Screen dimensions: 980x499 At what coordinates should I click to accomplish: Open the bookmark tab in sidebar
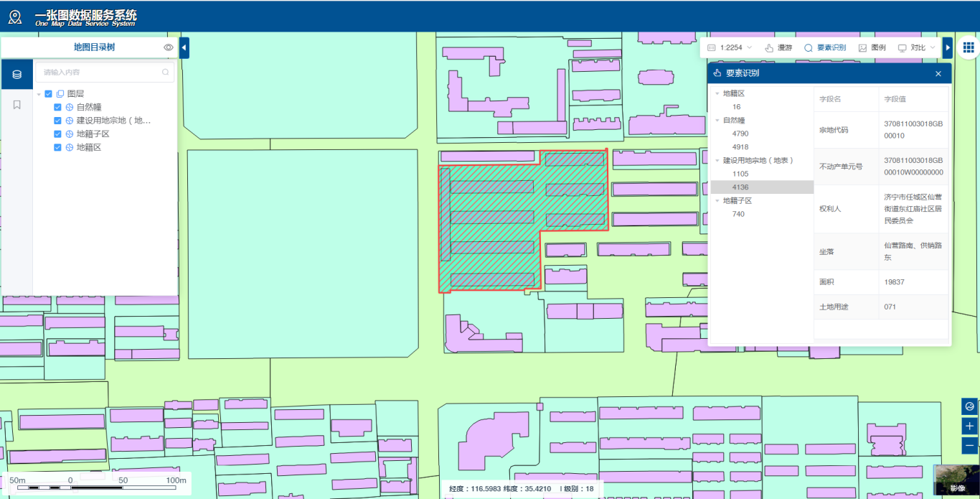17,105
